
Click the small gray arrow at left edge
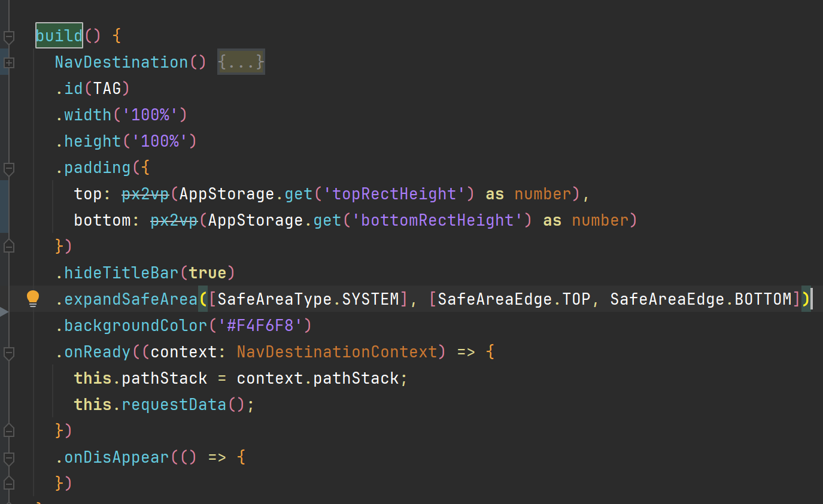tap(4, 312)
